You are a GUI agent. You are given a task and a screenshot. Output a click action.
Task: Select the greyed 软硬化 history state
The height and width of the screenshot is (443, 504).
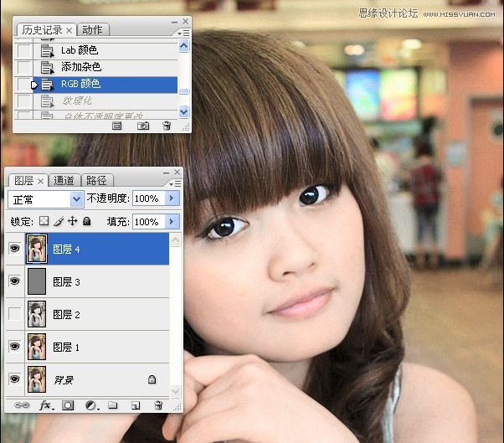105,101
